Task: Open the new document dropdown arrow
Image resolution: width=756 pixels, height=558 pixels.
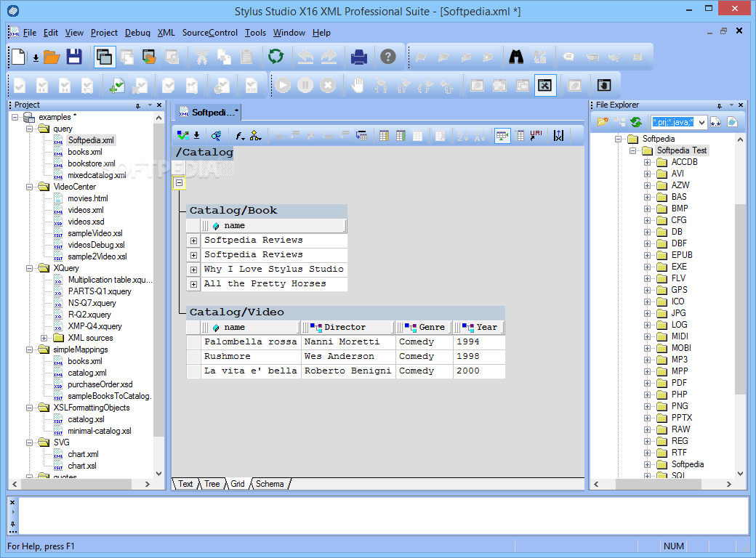Action: 36,58
